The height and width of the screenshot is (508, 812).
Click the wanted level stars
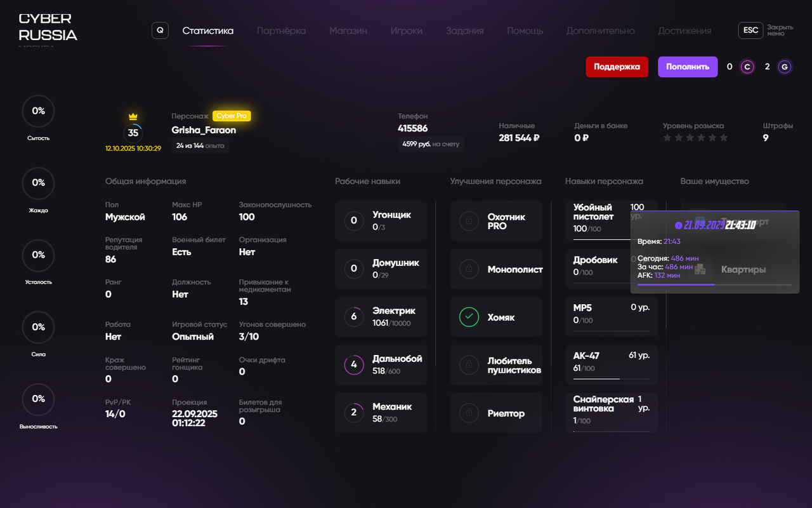click(695, 138)
